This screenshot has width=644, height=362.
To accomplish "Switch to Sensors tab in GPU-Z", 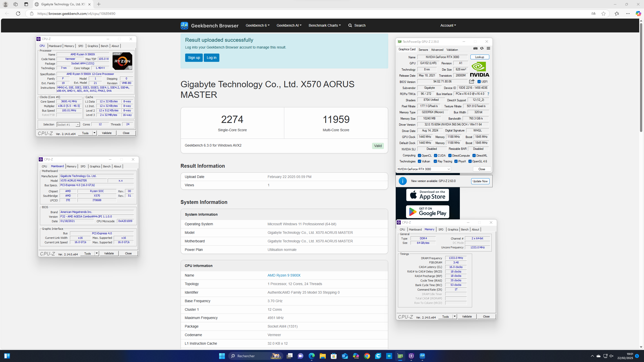I will click(x=423, y=50).
